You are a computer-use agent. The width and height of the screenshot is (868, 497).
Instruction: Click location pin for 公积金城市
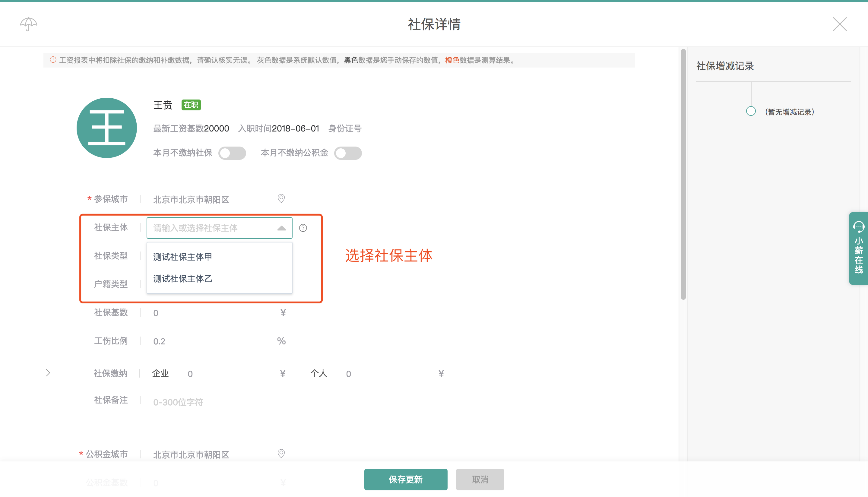point(281,454)
